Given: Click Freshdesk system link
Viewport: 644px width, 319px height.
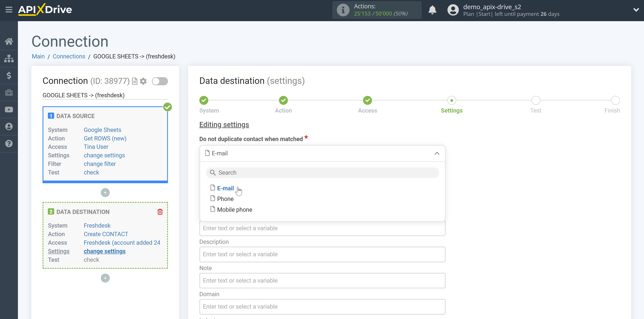Looking at the screenshot, I should [97, 226].
